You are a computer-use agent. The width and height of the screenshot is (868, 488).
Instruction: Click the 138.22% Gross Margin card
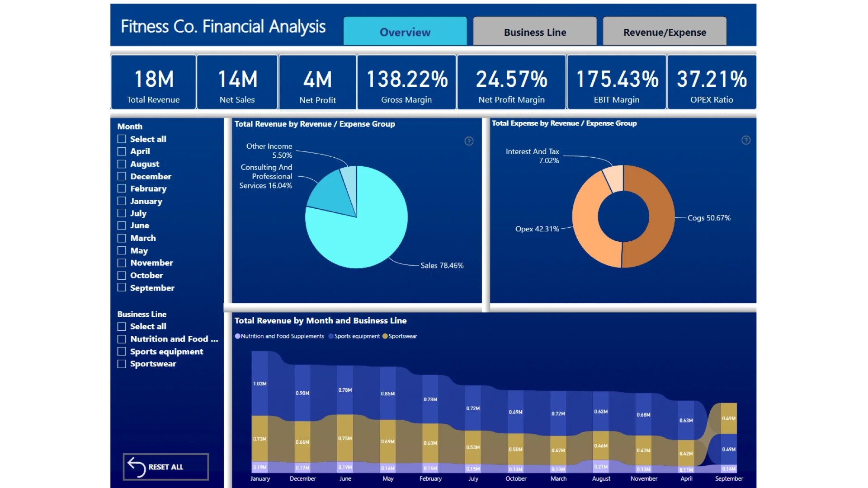(406, 82)
